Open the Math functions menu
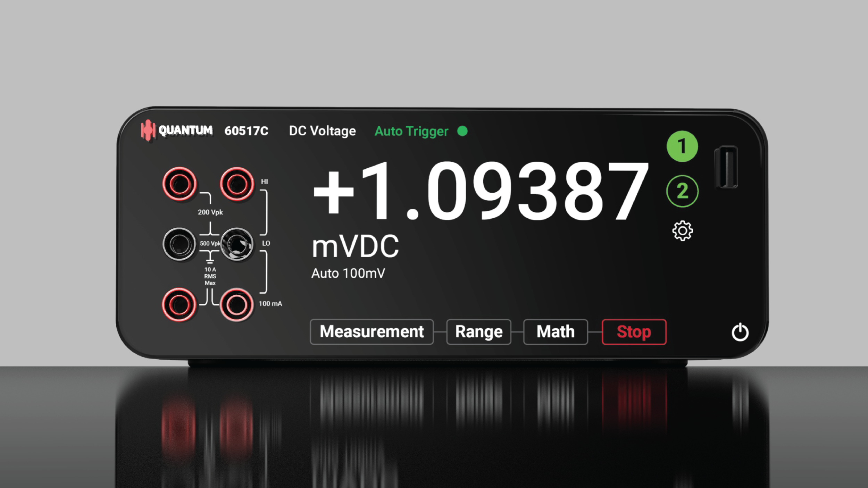The image size is (868, 488). click(555, 332)
